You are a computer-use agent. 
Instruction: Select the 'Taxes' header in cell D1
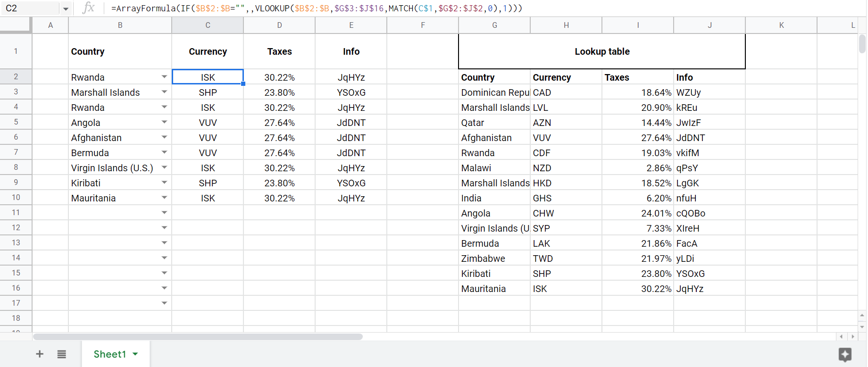coord(279,51)
